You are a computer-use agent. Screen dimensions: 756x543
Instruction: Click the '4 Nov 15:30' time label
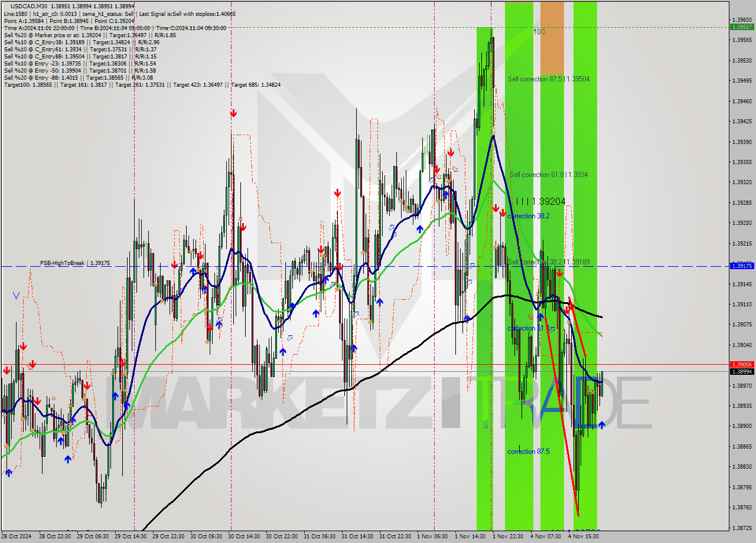[584, 537]
